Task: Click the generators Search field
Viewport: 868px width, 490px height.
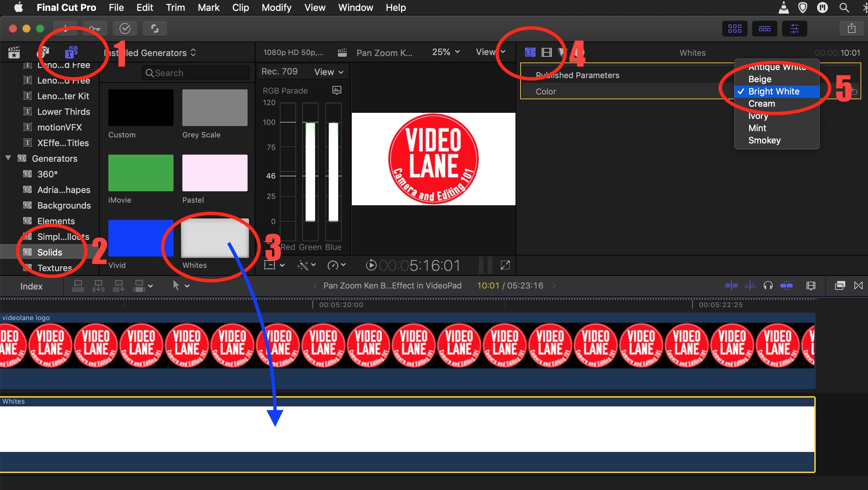Action: tap(196, 73)
